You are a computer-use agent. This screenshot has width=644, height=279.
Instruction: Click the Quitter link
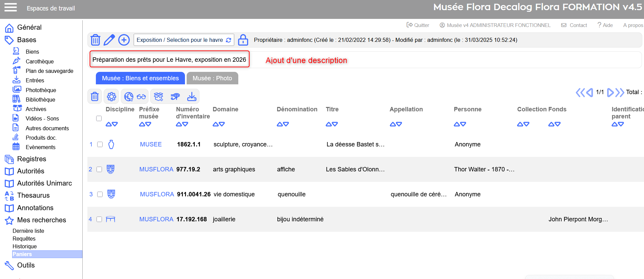[x=418, y=25]
